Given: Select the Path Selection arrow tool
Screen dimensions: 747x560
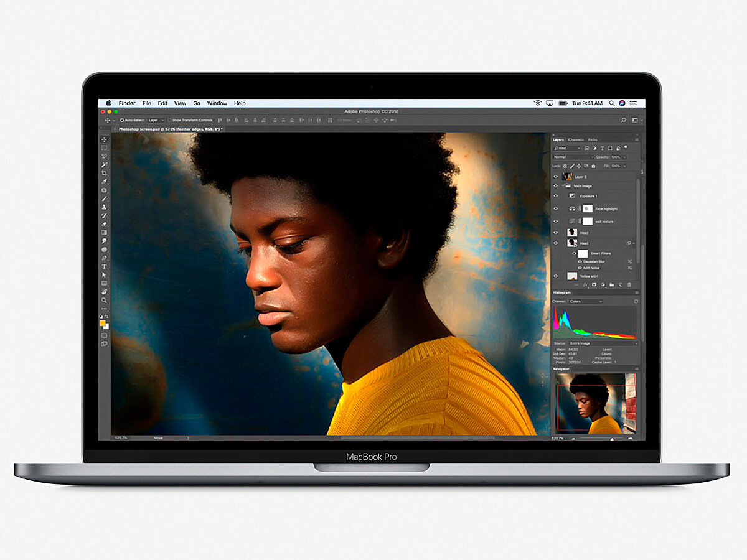Looking at the screenshot, I should [x=105, y=274].
